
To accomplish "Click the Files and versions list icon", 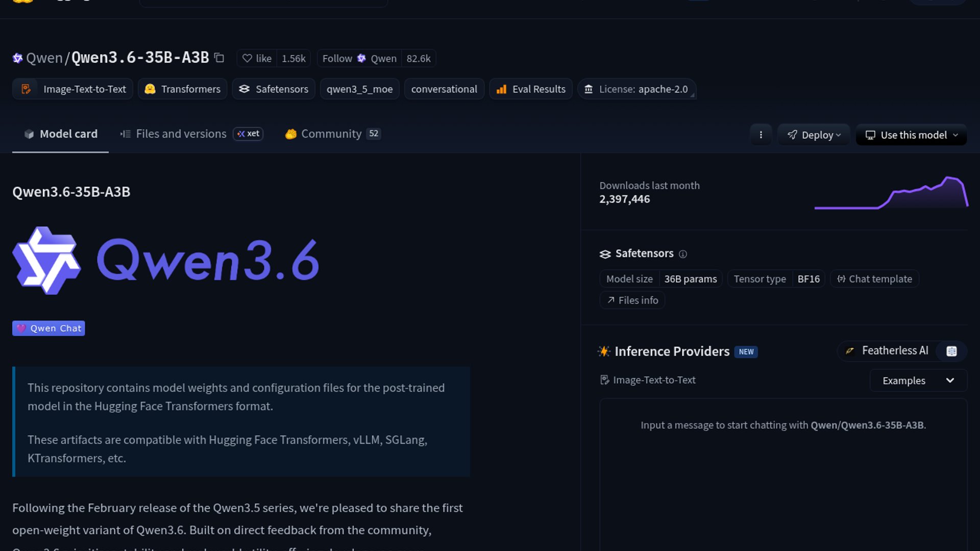I will (x=126, y=134).
